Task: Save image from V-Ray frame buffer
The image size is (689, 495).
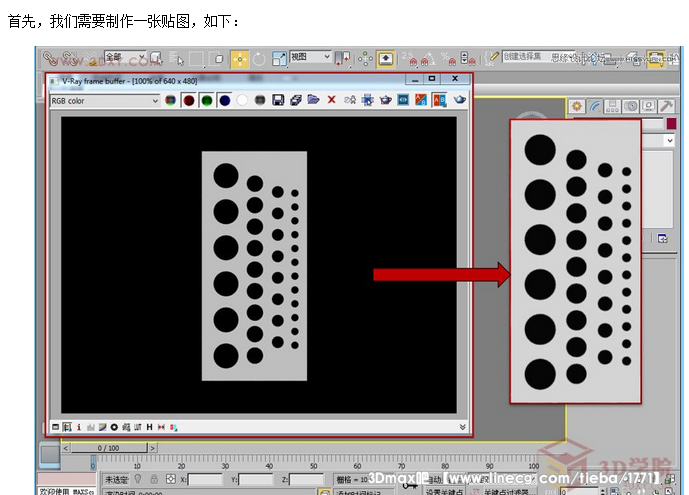Action: (278, 100)
